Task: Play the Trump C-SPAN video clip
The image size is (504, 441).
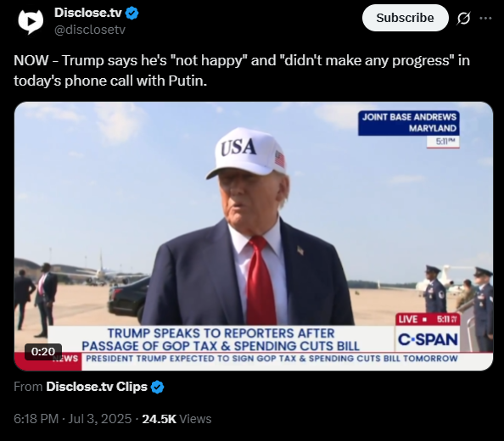Action: [254, 236]
